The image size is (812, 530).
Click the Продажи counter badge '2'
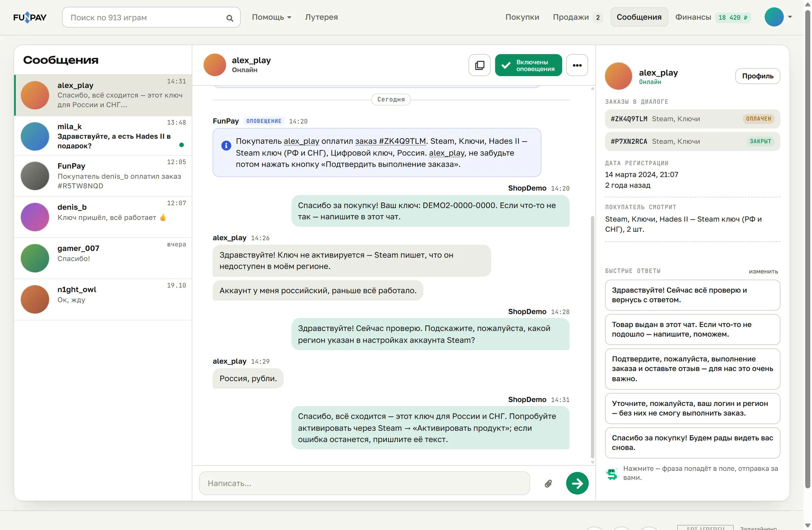[x=597, y=17]
